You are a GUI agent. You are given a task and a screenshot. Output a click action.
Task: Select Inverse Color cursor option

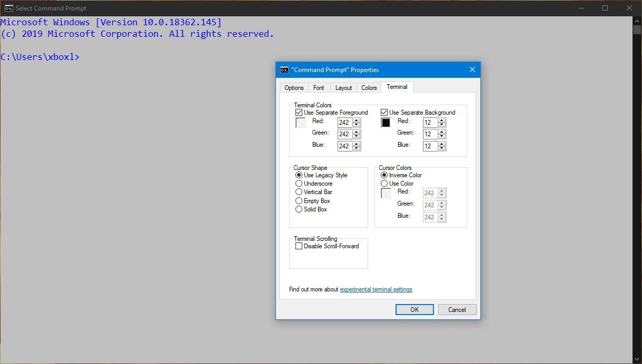tap(384, 175)
